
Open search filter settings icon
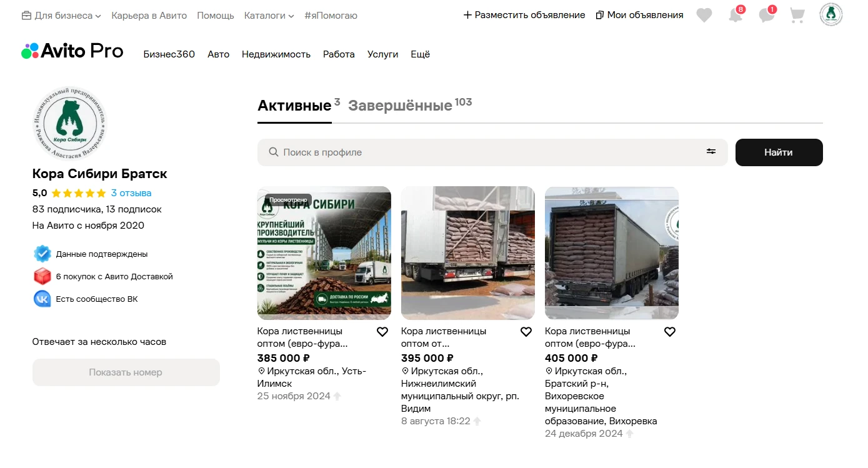[x=711, y=152]
